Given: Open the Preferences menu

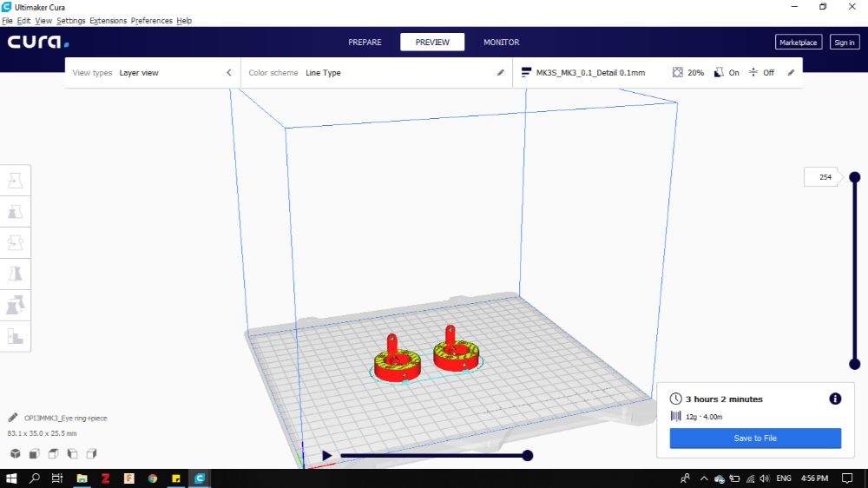Looking at the screenshot, I should (x=151, y=21).
